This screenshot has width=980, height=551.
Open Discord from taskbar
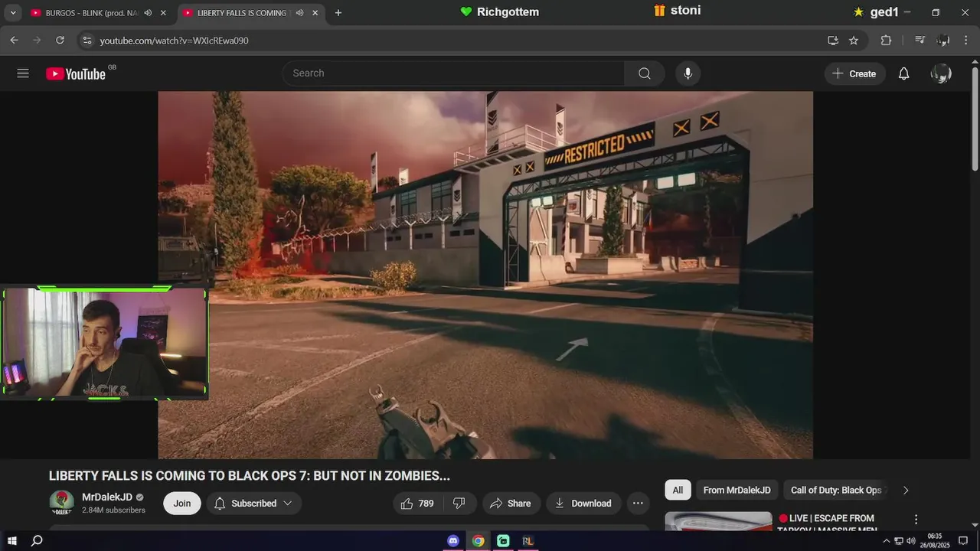(453, 541)
